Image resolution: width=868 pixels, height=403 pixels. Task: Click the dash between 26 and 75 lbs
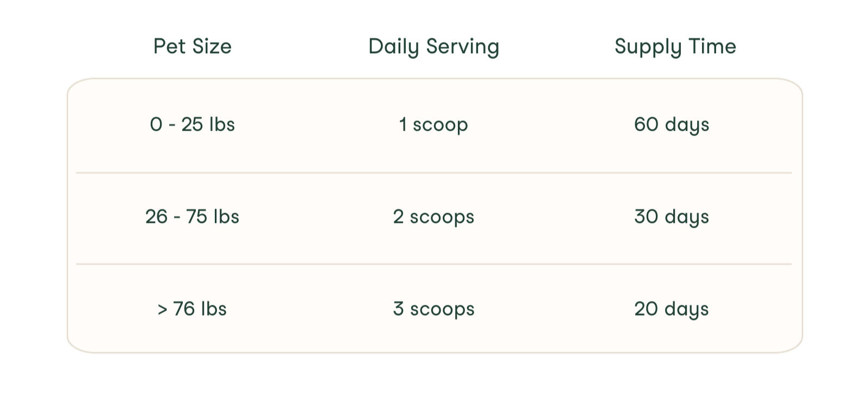click(177, 218)
